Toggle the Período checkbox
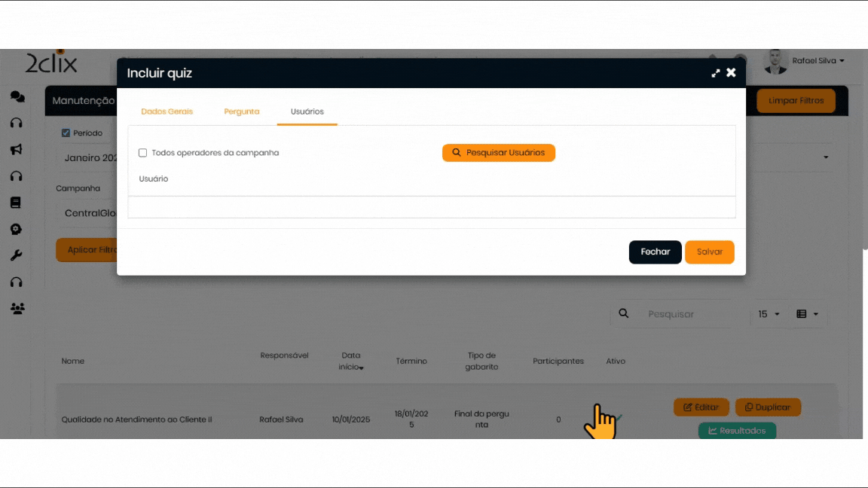The width and height of the screenshot is (868, 488). click(66, 133)
